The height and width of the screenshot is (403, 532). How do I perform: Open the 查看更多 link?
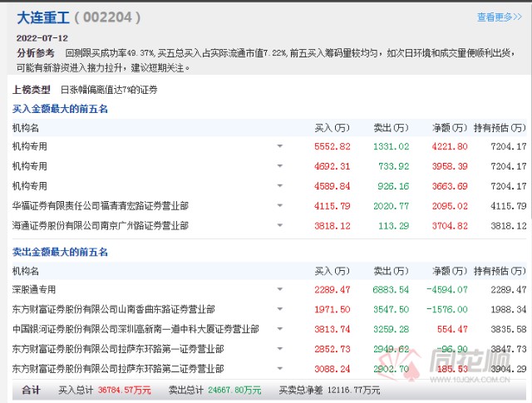click(499, 17)
